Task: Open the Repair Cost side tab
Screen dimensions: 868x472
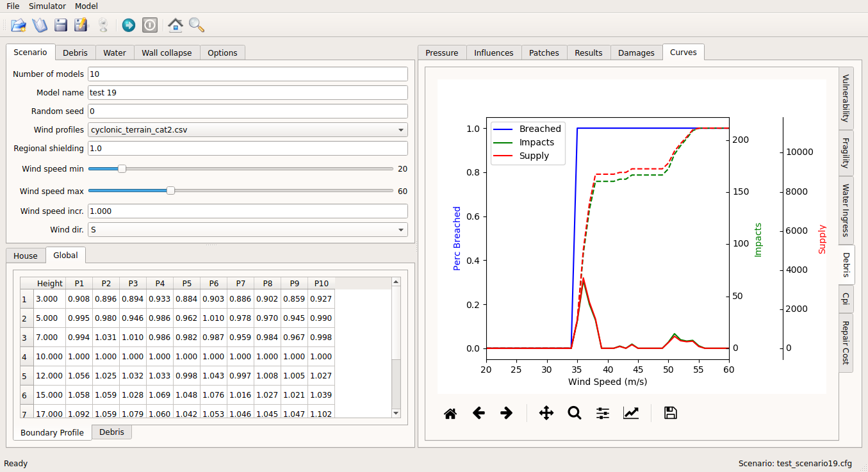Action: click(x=846, y=342)
